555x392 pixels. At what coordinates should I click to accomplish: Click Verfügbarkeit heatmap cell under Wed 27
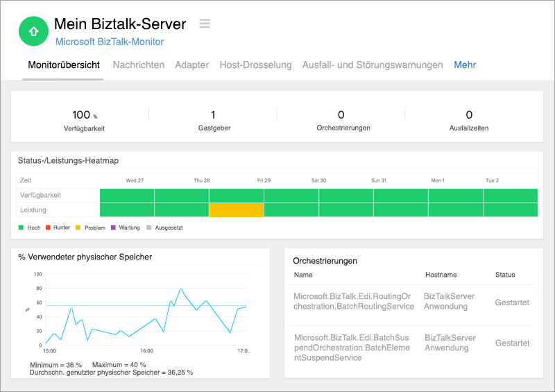[127, 196]
